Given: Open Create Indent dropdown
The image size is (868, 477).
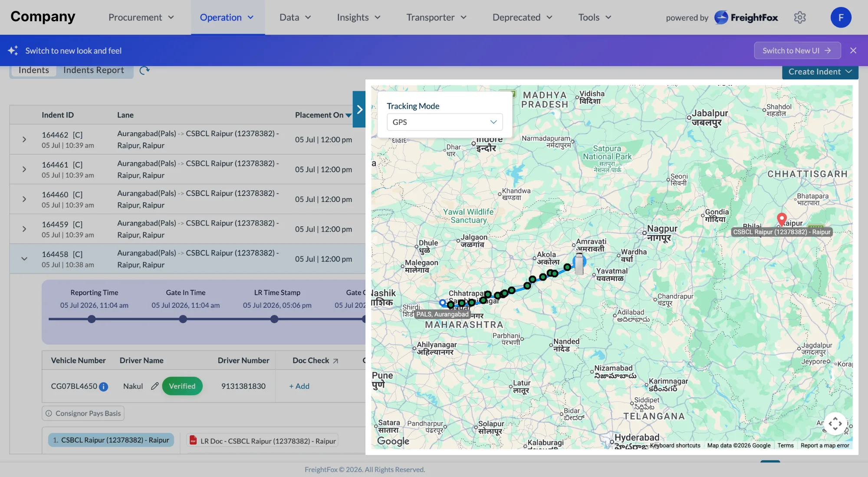Looking at the screenshot, I should tap(820, 72).
